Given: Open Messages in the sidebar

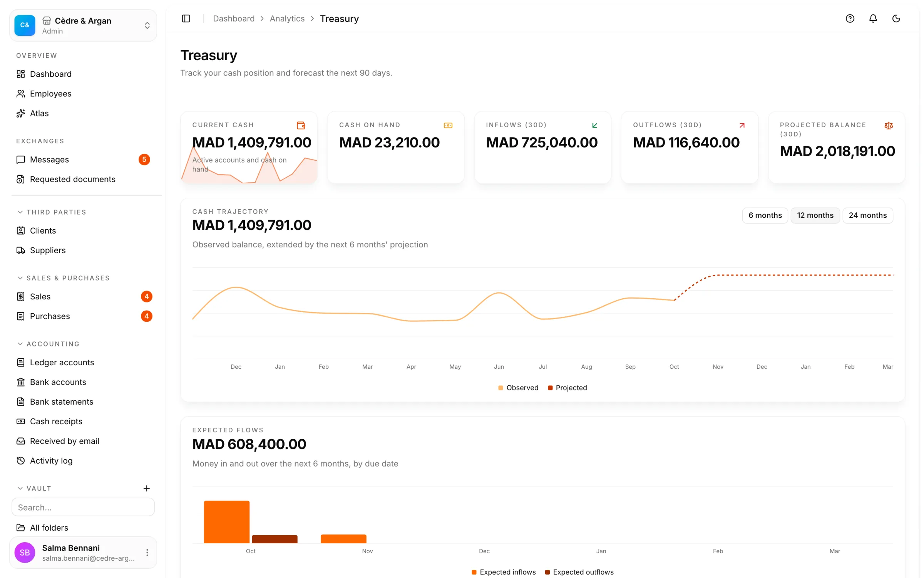Looking at the screenshot, I should pos(83,160).
